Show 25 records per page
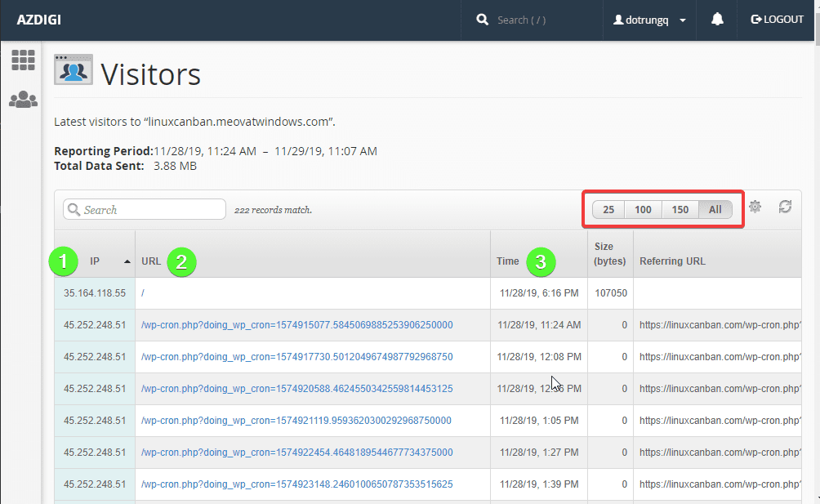 click(x=608, y=210)
